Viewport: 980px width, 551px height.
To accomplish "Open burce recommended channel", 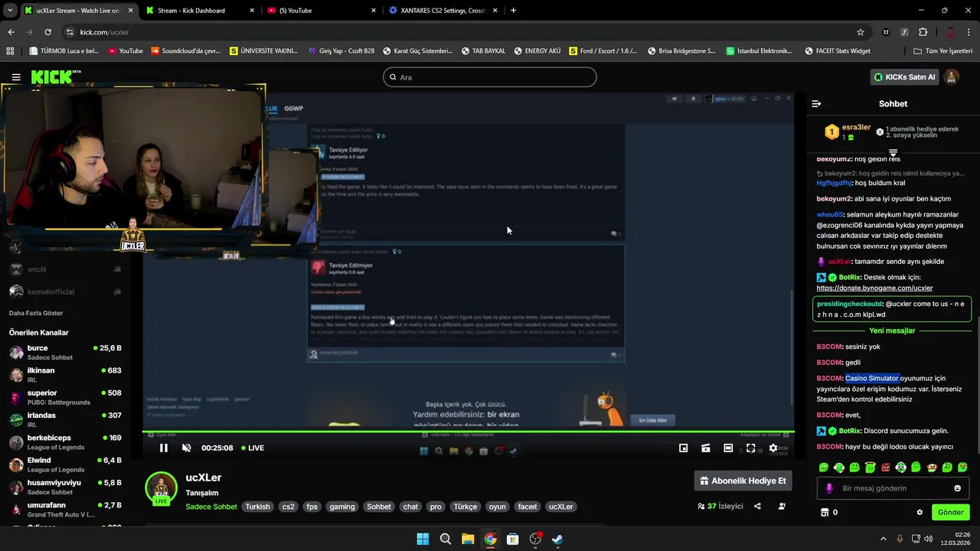I will click(x=65, y=352).
